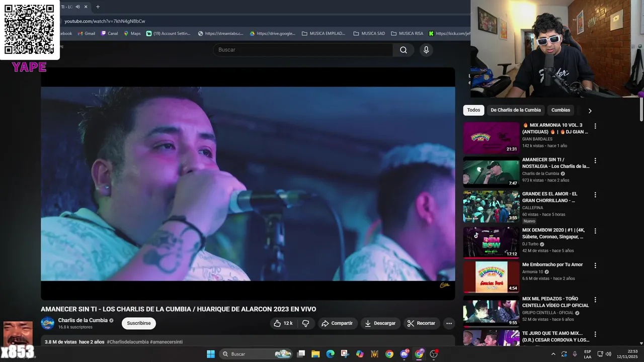Viewport: 644px width, 362px height.
Task: Open options menu for MIX ARMONIA 10 video
Action: (x=595, y=126)
